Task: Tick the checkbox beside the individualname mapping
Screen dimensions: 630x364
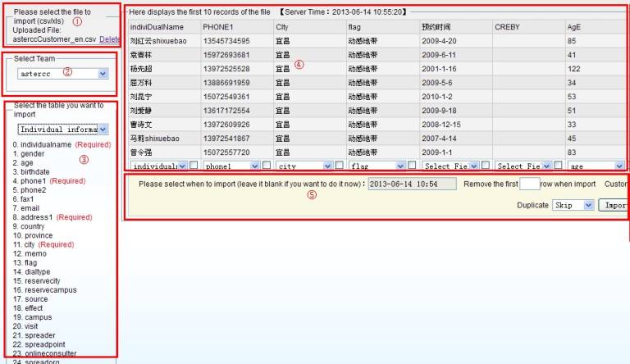Action: pyautogui.click(x=194, y=165)
